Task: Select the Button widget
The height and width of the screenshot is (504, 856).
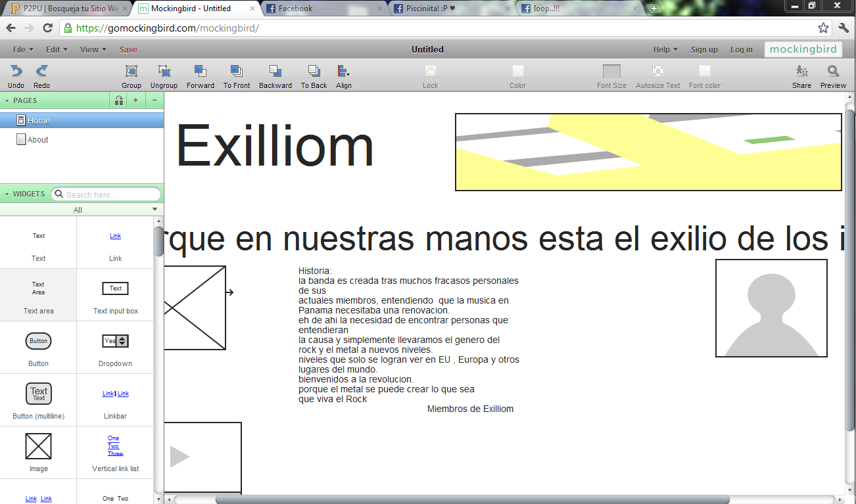Action: [39, 347]
